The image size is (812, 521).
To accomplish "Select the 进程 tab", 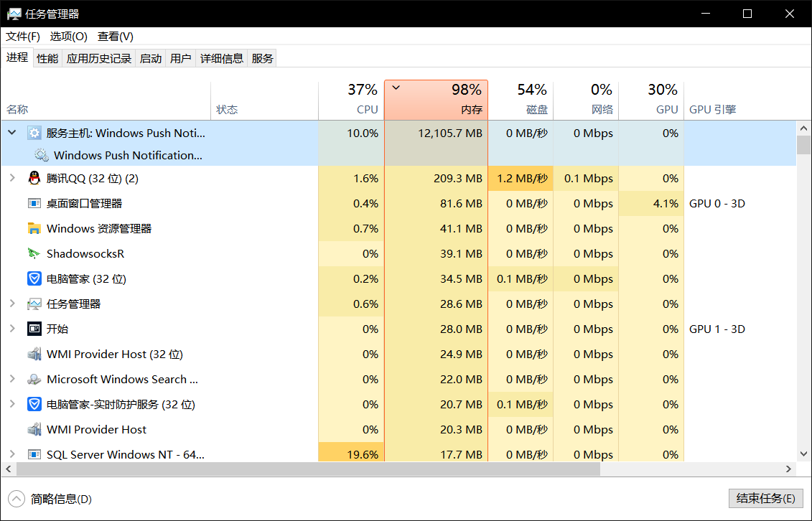I will tap(17, 57).
